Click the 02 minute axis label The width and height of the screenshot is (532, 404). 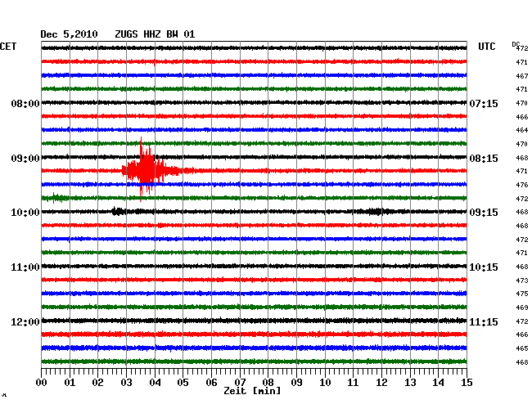click(x=97, y=383)
